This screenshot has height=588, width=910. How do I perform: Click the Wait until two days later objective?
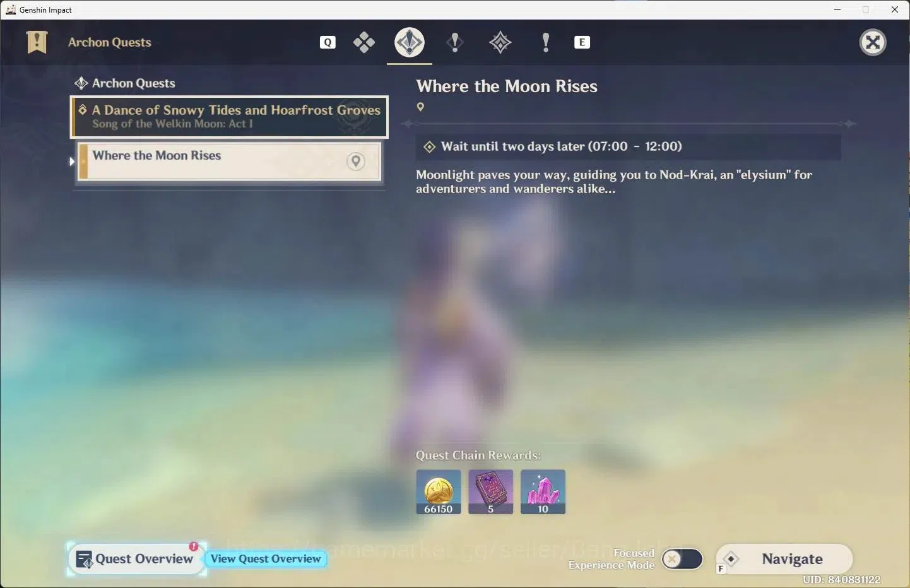pyautogui.click(x=628, y=146)
